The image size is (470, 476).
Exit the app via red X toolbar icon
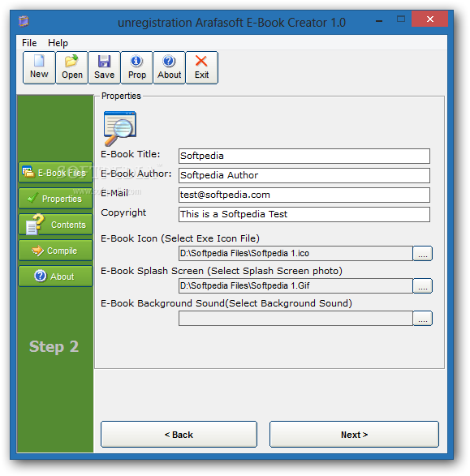[x=202, y=67]
